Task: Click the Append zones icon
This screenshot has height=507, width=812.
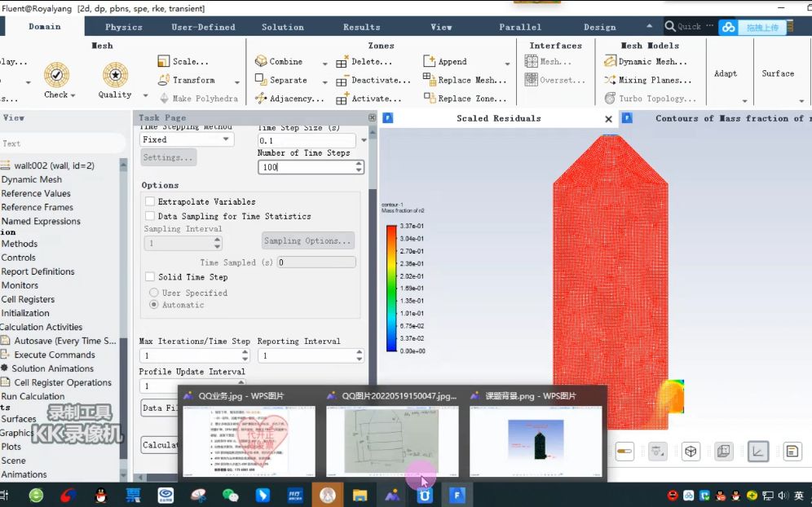Action: 430,61
